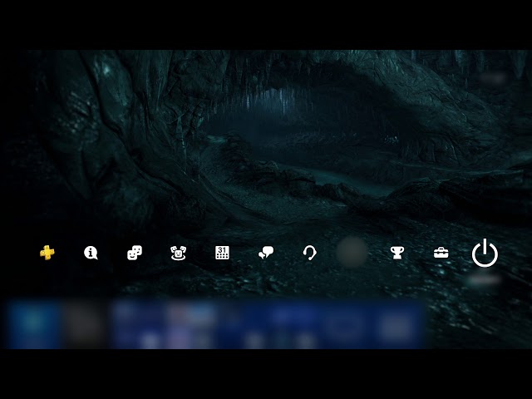Select the blurred round profile avatar
532x399 pixels.
(x=352, y=252)
